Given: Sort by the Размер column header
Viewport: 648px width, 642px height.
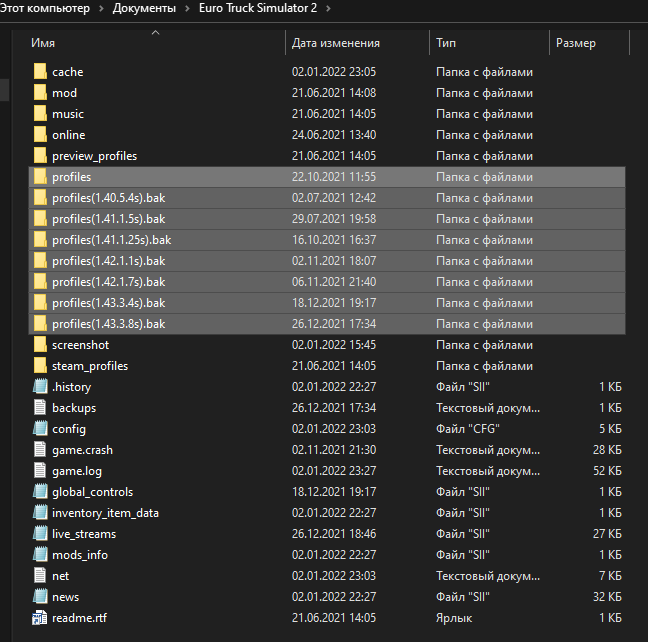Looking at the screenshot, I should click(x=576, y=43).
